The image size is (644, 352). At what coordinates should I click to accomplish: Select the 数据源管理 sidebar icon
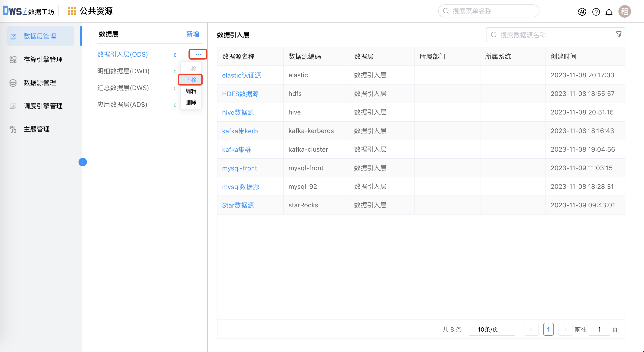pos(13,83)
